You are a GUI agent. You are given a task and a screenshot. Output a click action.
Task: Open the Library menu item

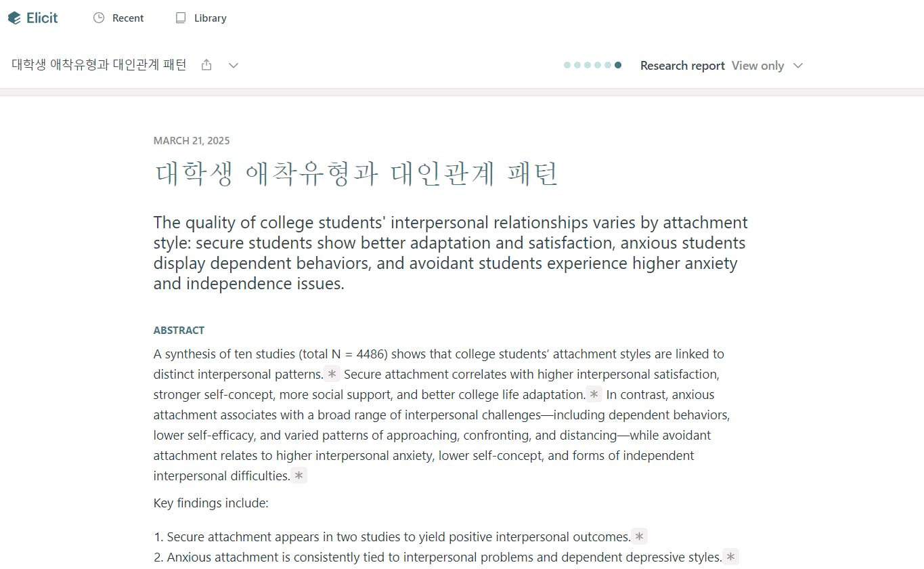[201, 18]
